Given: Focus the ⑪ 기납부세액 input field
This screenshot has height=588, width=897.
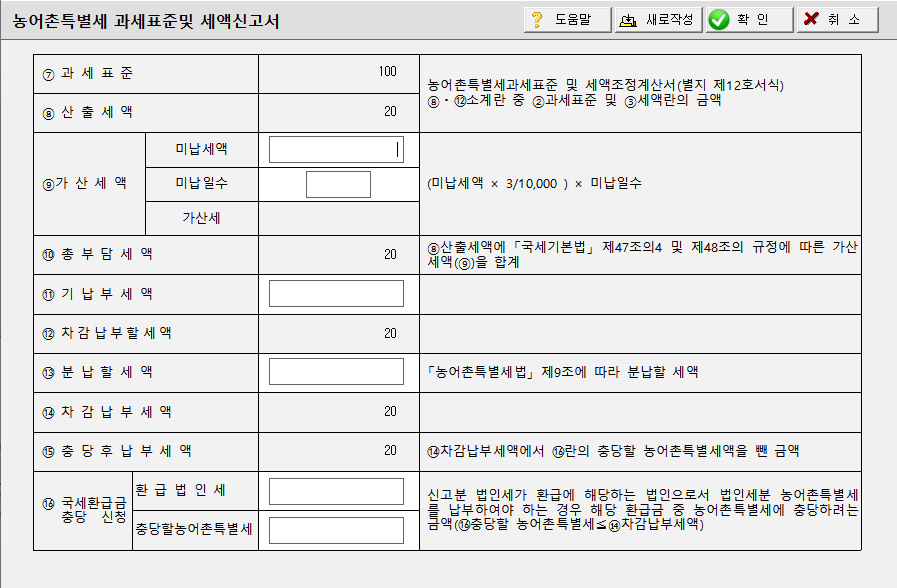Looking at the screenshot, I should tap(336, 293).
